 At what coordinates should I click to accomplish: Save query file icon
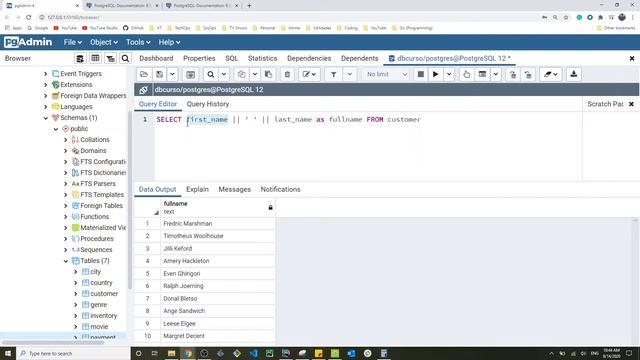coord(160,74)
